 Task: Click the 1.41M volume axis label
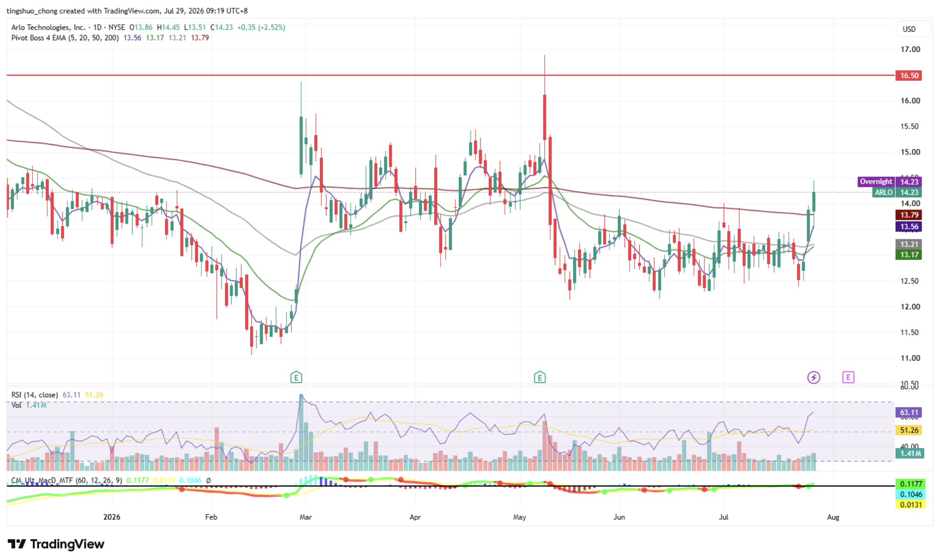(910, 453)
